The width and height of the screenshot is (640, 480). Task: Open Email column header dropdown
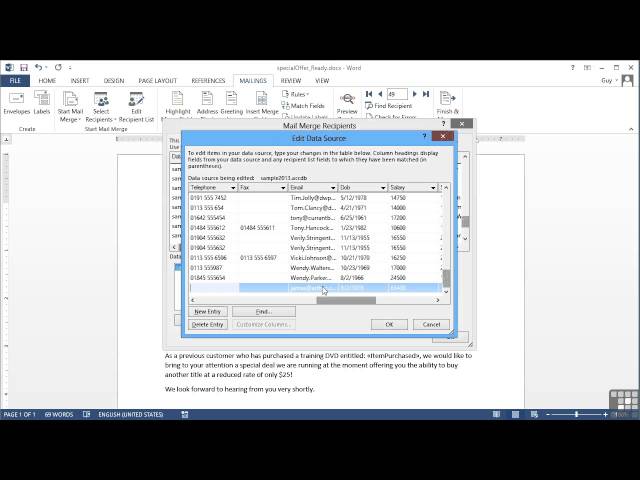pyautogui.click(x=333, y=188)
